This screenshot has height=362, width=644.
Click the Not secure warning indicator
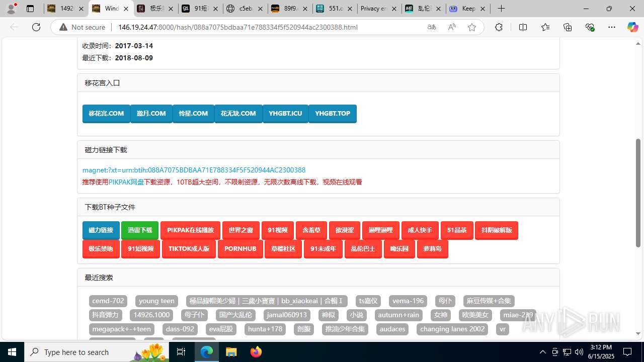click(83, 27)
